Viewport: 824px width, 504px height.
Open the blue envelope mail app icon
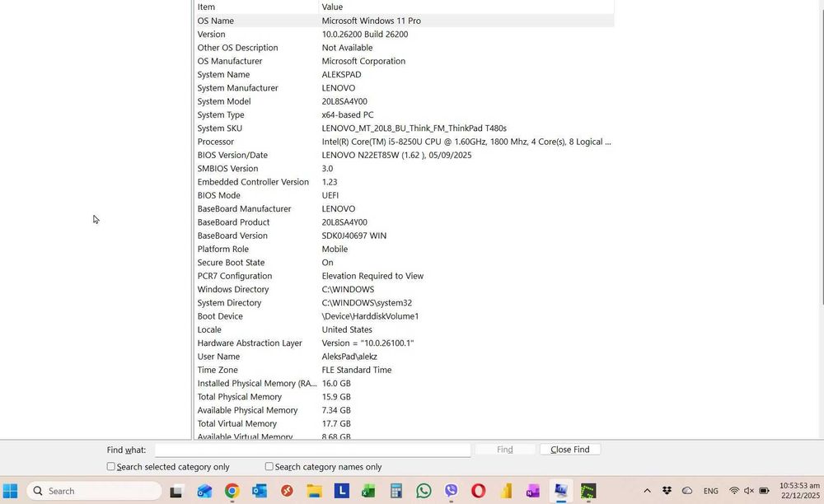point(204,491)
